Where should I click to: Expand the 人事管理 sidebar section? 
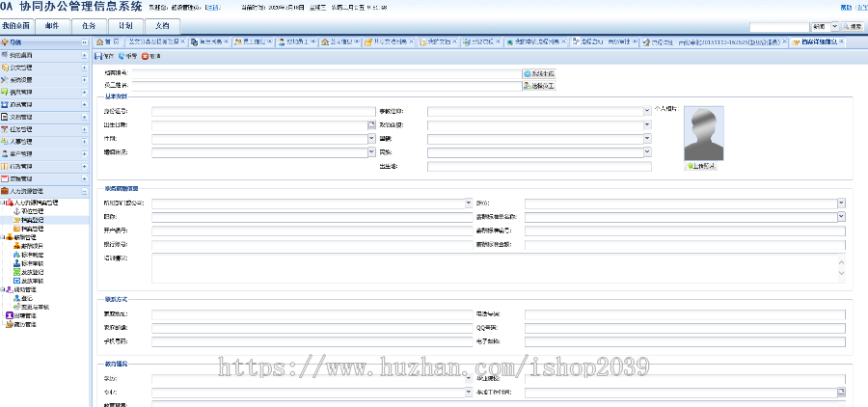84,142
